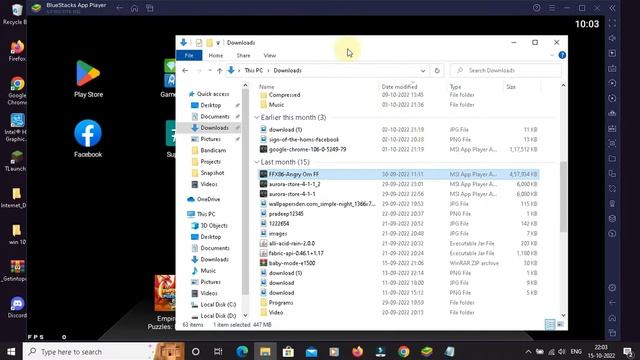
Task: Collapse the Last month group
Action: pyautogui.click(x=257, y=162)
